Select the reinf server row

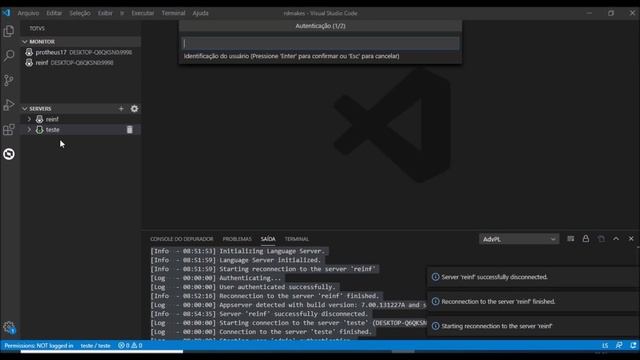coord(81,119)
